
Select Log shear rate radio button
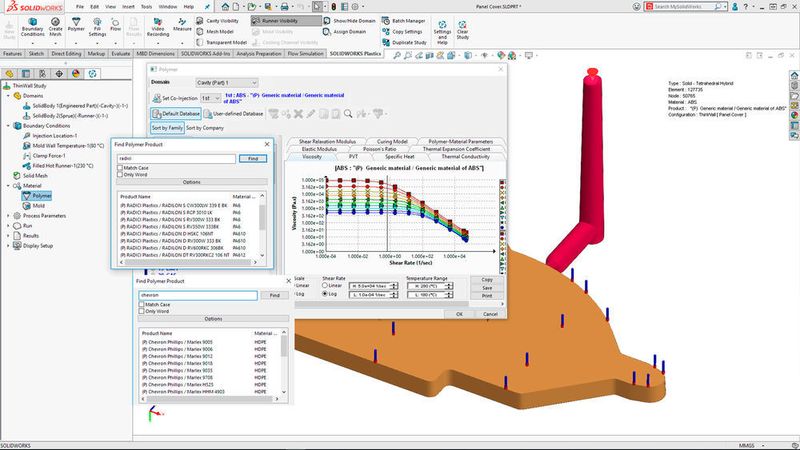(324, 294)
